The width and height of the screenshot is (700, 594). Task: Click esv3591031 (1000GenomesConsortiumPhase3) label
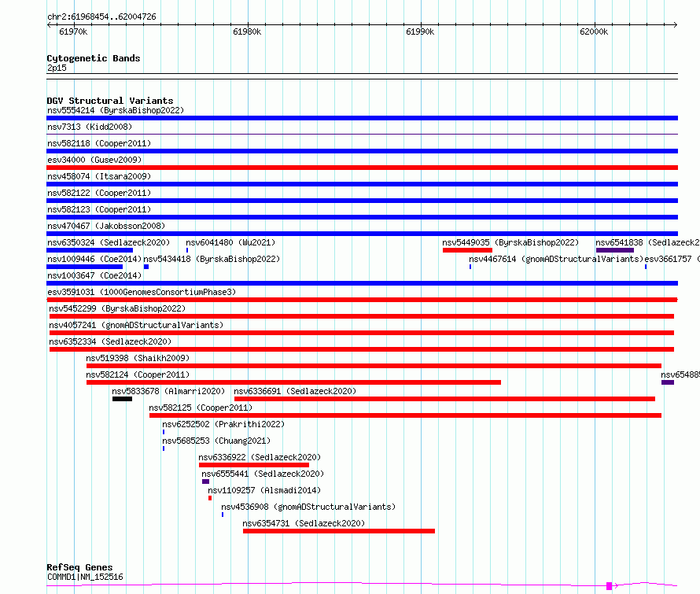142,292
